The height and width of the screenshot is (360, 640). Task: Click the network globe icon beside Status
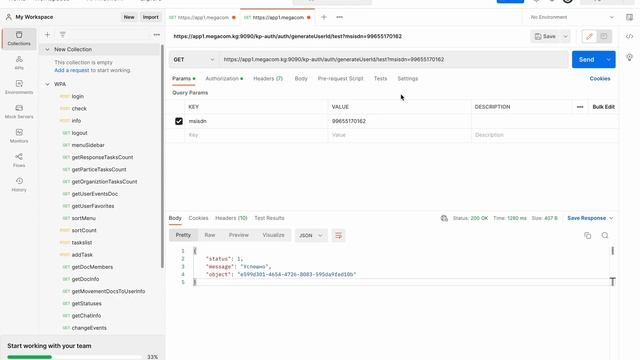444,218
